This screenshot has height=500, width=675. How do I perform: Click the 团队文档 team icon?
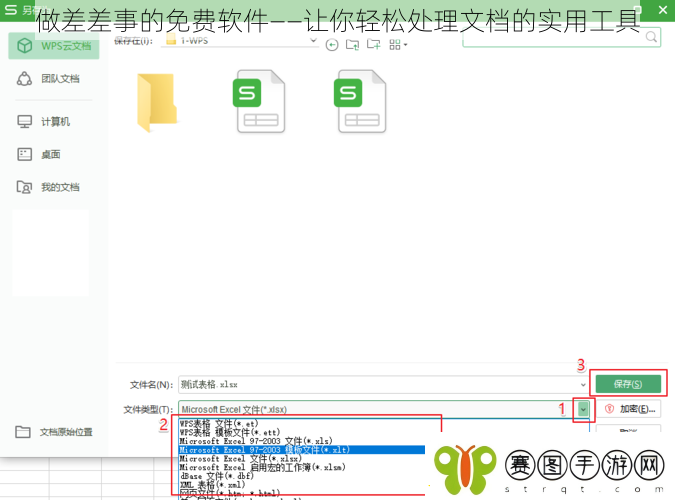24,79
